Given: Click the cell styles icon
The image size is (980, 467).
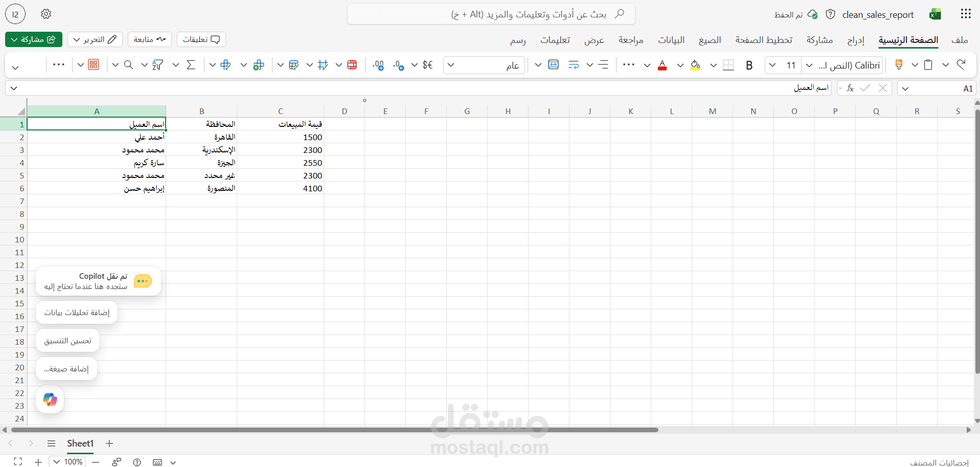Looking at the screenshot, I should 323,65.
